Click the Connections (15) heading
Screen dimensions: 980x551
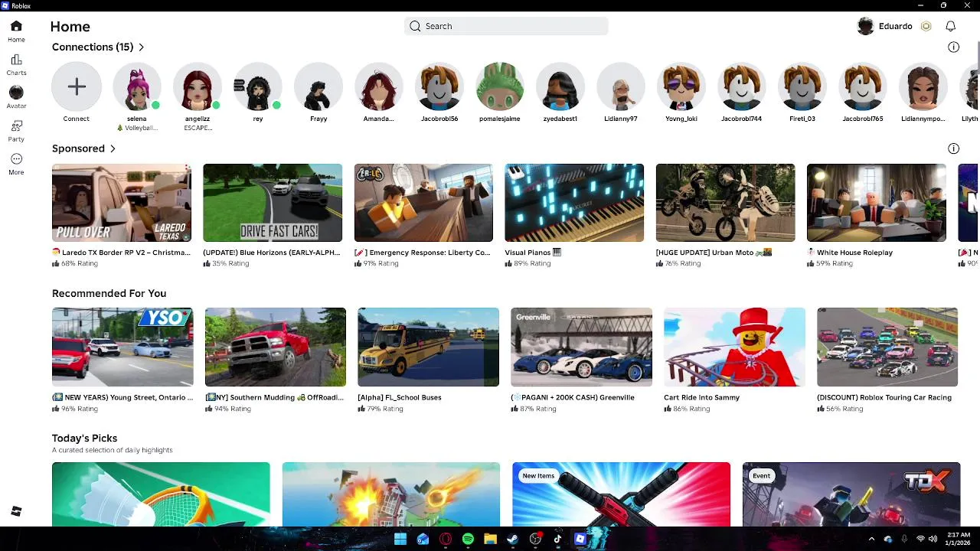[x=93, y=47]
